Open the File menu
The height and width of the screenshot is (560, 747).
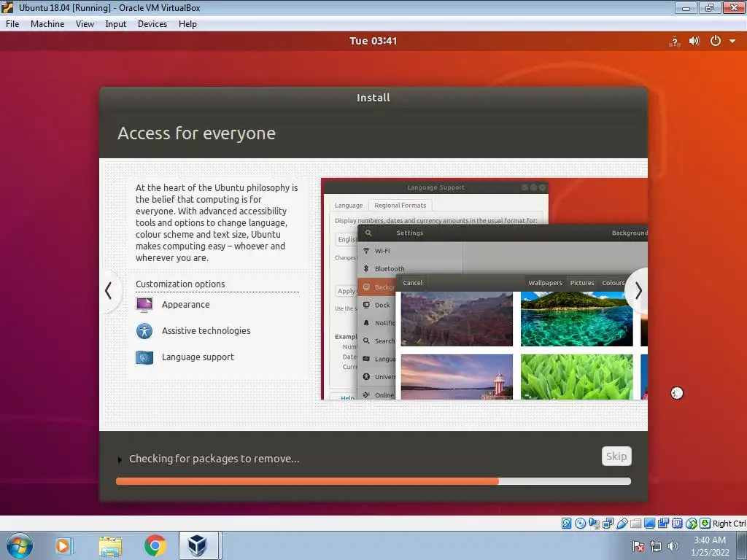(12, 24)
